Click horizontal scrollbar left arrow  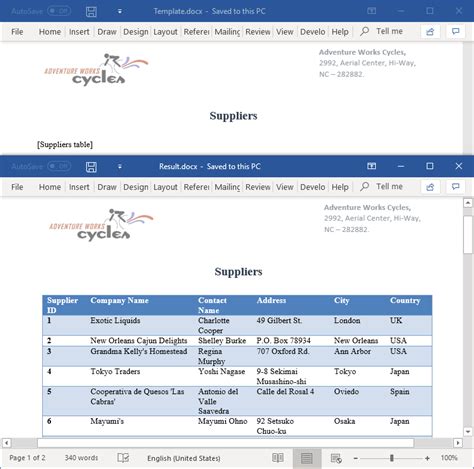click(x=6, y=443)
